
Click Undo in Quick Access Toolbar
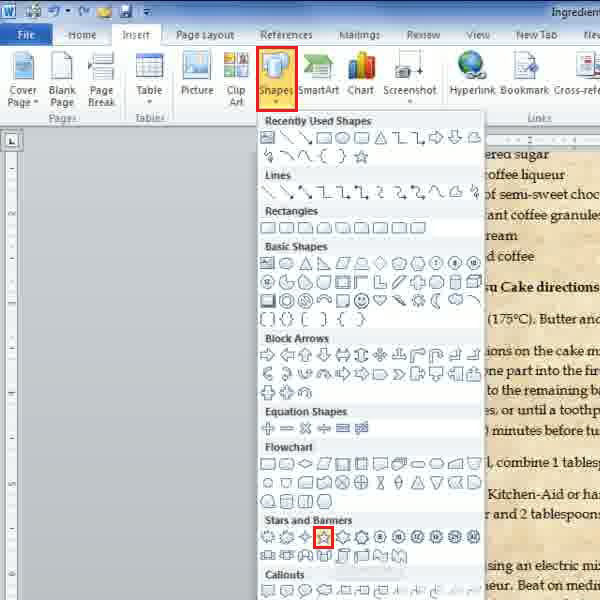[54, 11]
